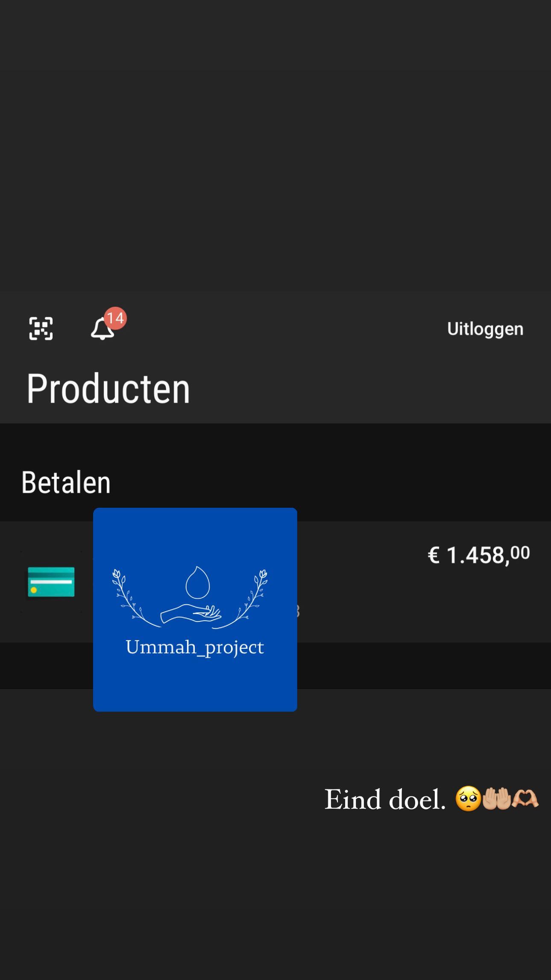Select the 'Betalen' section header

click(x=66, y=481)
